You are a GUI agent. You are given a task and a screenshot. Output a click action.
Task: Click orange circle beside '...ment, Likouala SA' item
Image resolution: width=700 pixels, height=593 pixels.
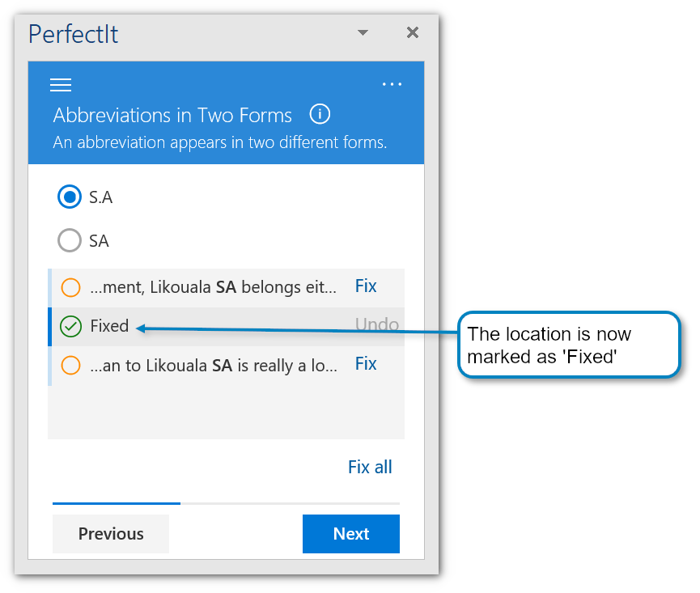[71, 287]
